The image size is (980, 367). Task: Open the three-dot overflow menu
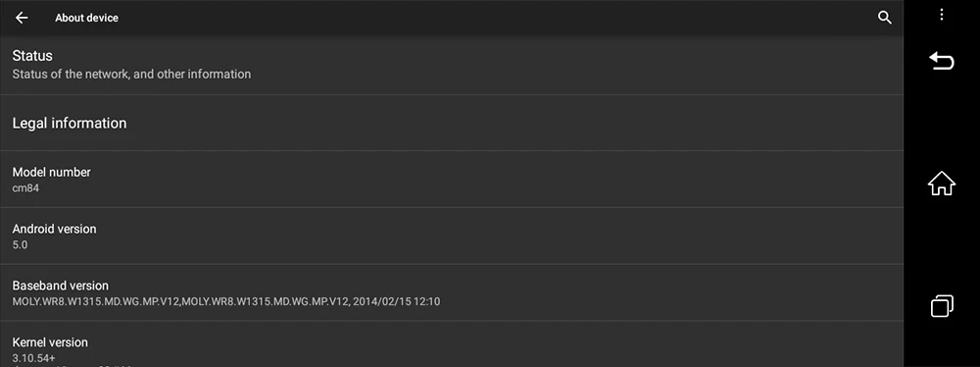[941, 15]
